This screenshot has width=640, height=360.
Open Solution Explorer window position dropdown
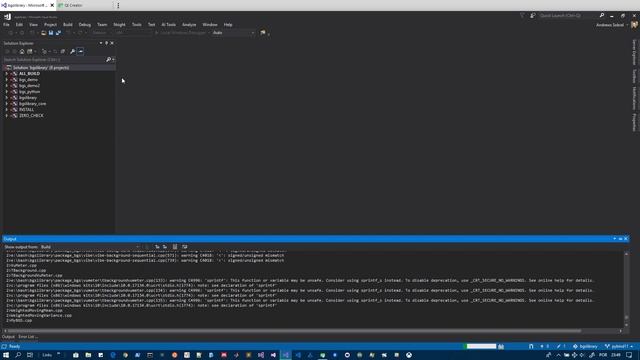(x=101, y=43)
